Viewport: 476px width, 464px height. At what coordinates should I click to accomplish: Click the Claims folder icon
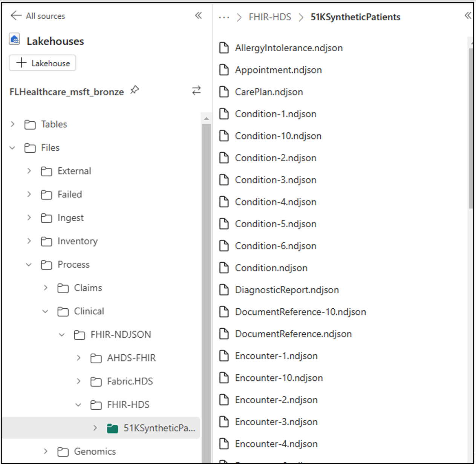pos(63,288)
